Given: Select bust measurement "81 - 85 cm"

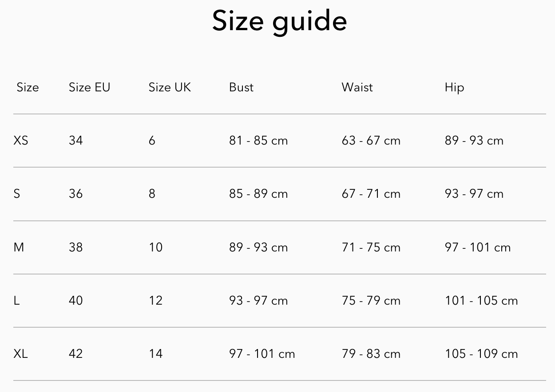Looking at the screenshot, I should 258,141.
